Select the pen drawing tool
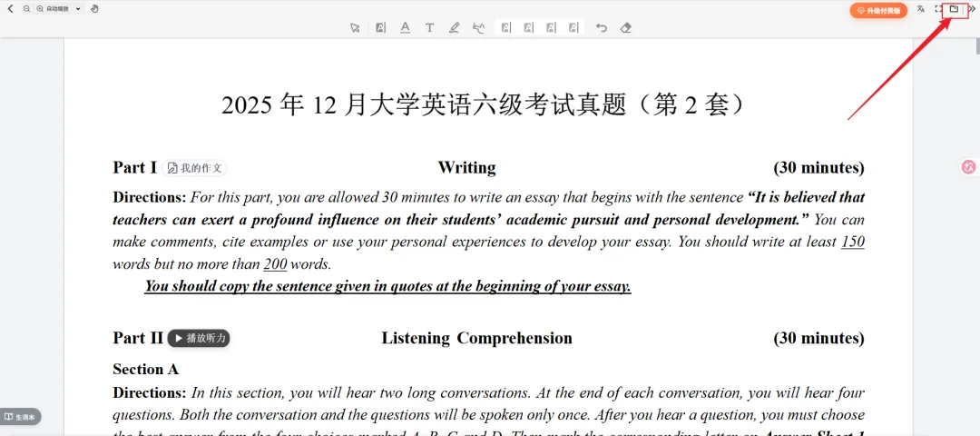This screenshot has height=436, width=980. (455, 27)
